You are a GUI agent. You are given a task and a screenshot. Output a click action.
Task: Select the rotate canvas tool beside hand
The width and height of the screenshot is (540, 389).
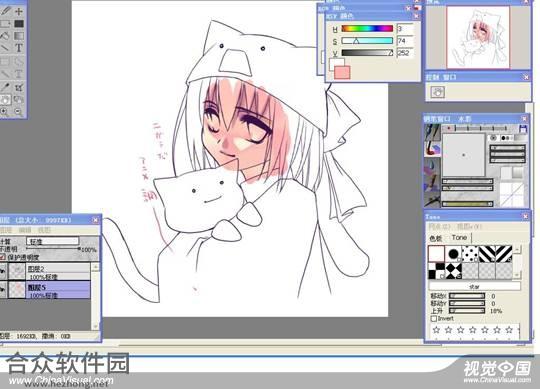point(19,100)
